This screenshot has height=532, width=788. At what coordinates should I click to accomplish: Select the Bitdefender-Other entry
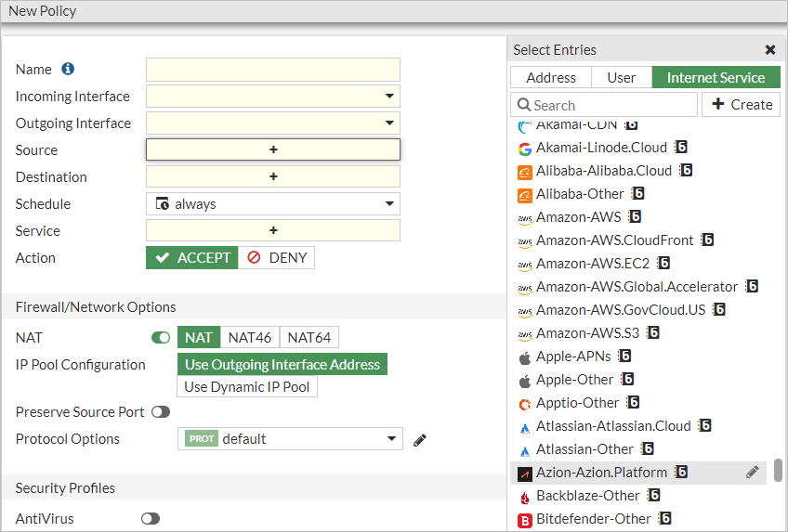pos(638,519)
